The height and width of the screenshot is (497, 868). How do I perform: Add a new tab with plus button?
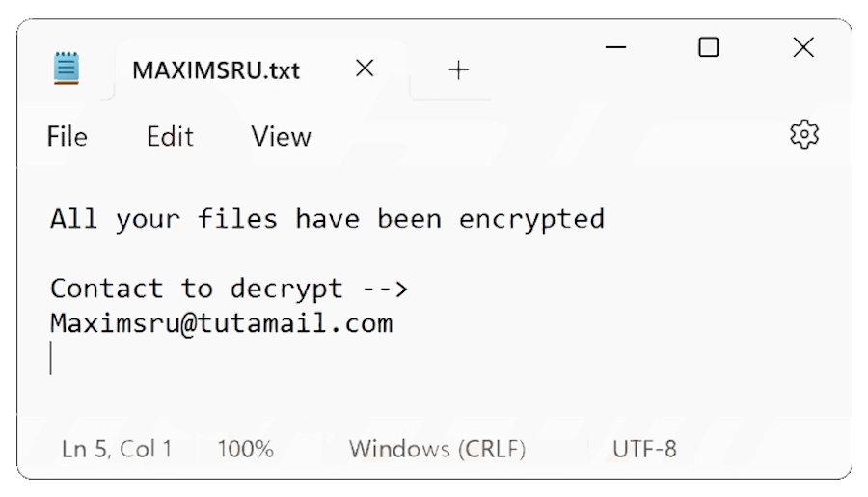point(459,69)
